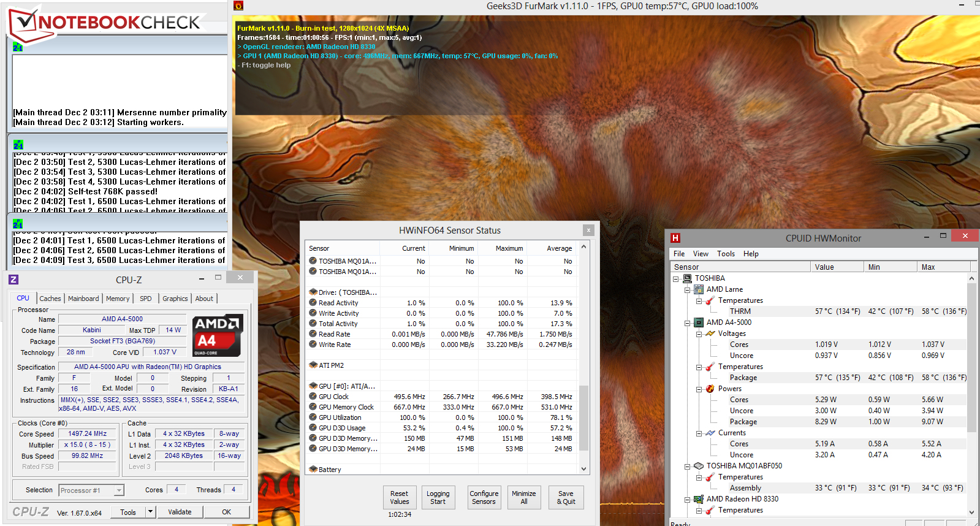Open the View menu in HWMonitor
Image resolution: width=980 pixels, height=526 pixels.
(701, 254)
